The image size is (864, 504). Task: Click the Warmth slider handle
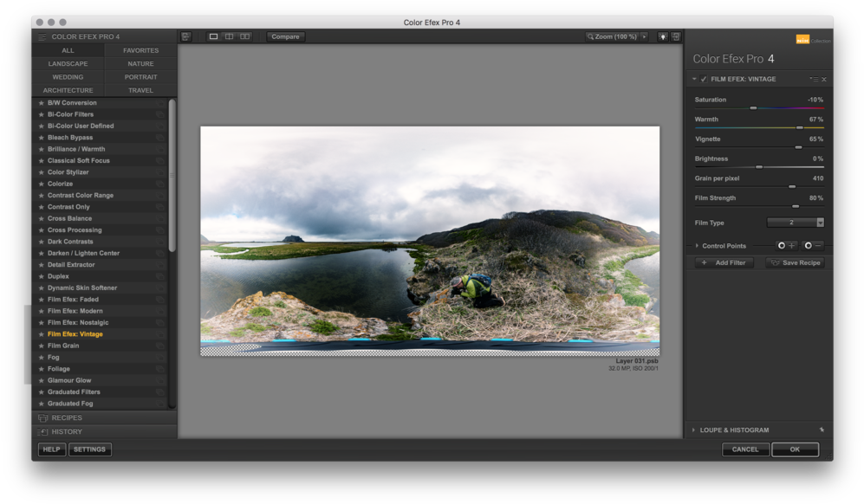(x=799, y=127)
